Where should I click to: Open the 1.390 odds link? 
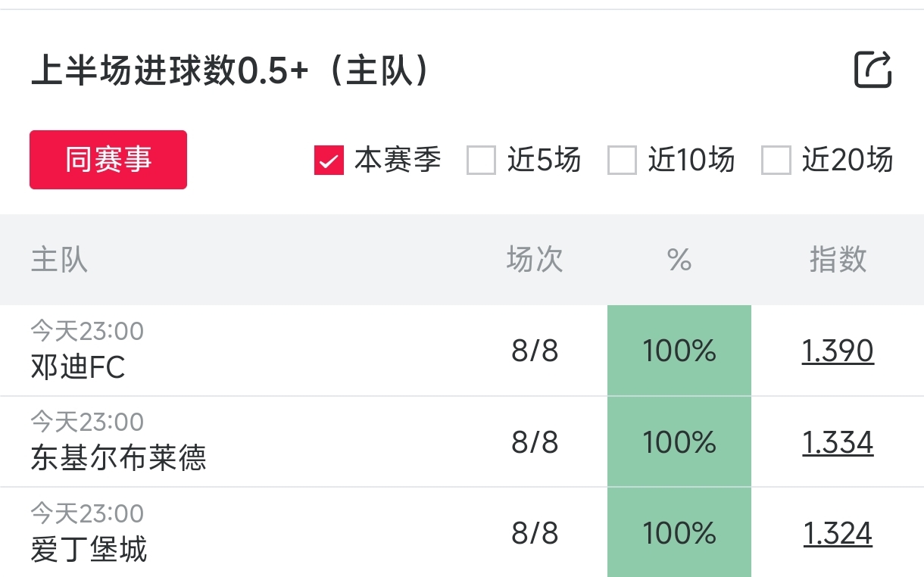click(838, 351)
